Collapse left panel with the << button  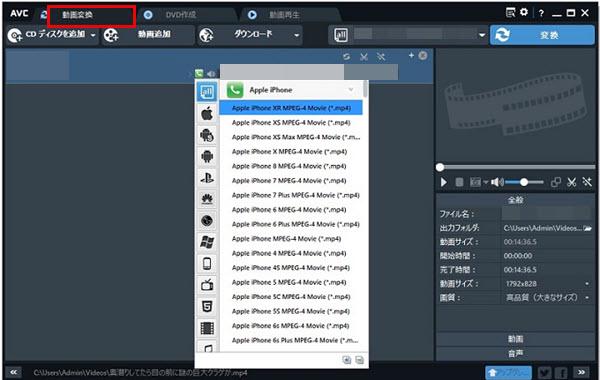14,372
